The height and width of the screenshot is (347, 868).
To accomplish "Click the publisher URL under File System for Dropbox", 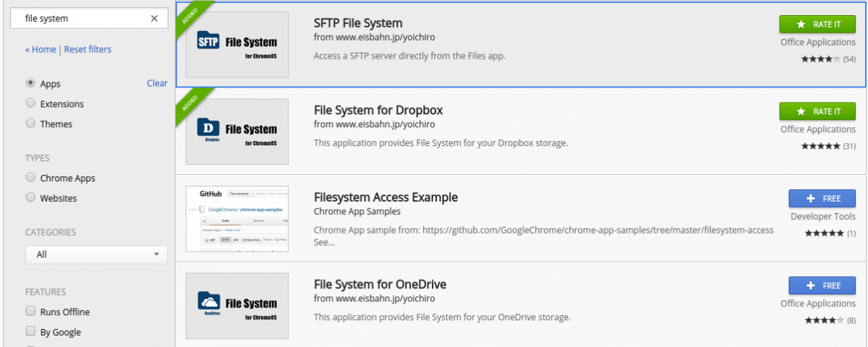I will coord(375,124).
